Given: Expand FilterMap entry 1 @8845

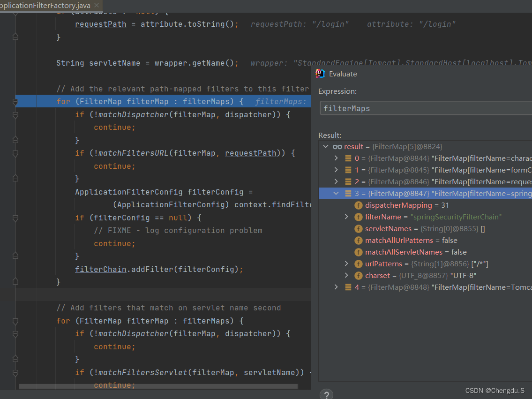Looking at the screenshot, I should tap(336, 170).
